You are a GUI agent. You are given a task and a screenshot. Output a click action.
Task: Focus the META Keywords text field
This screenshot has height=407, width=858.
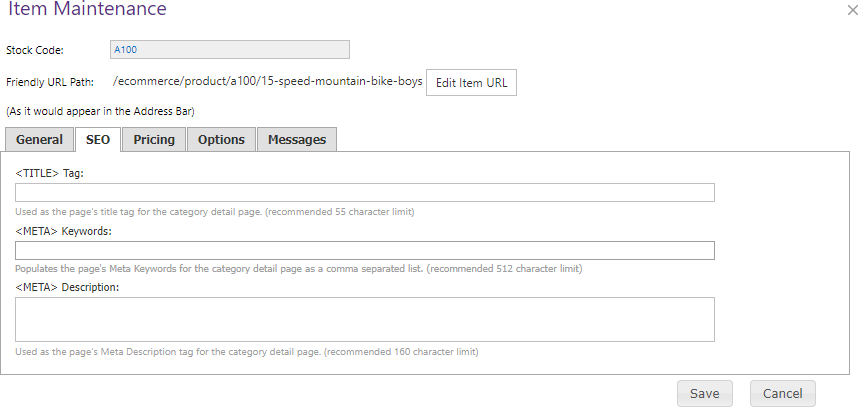pos(364,251)
